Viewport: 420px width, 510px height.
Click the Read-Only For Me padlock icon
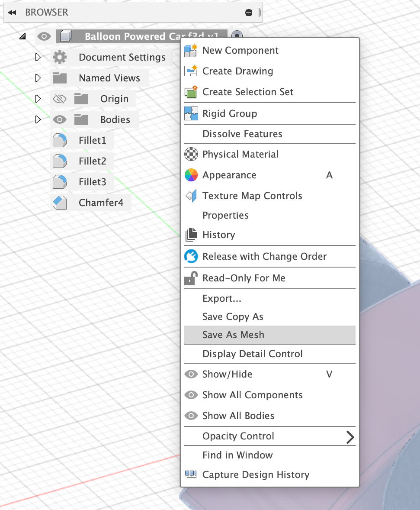pos(191,278)
